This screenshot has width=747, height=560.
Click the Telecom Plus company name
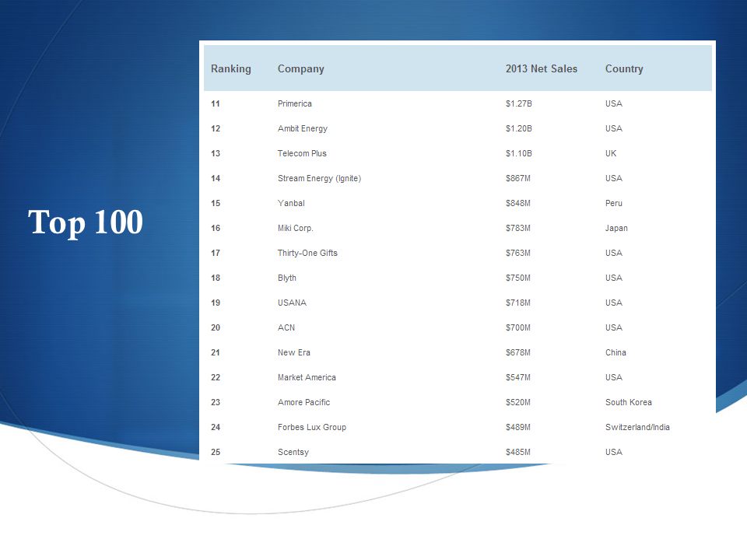pyautogui.click(x=302, y=153)
